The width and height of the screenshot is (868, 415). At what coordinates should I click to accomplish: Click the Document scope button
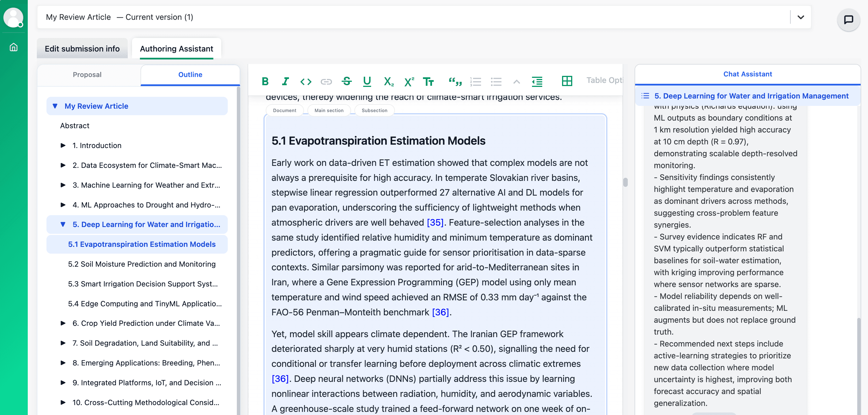tap(285, 110)
